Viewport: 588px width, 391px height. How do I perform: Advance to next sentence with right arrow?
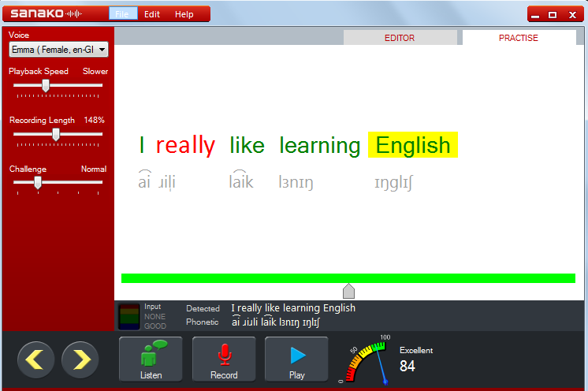pos(80,360)
